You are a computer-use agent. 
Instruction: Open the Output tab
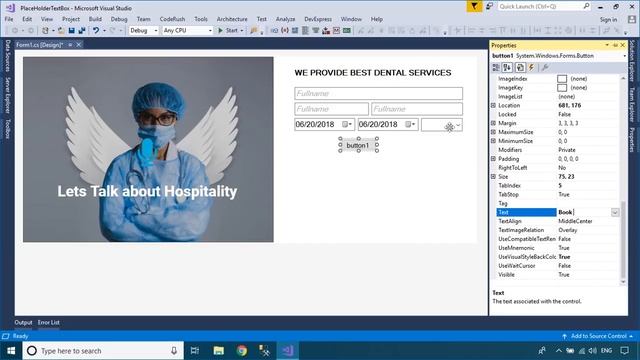pyautogui.click(x=23, y=322)
